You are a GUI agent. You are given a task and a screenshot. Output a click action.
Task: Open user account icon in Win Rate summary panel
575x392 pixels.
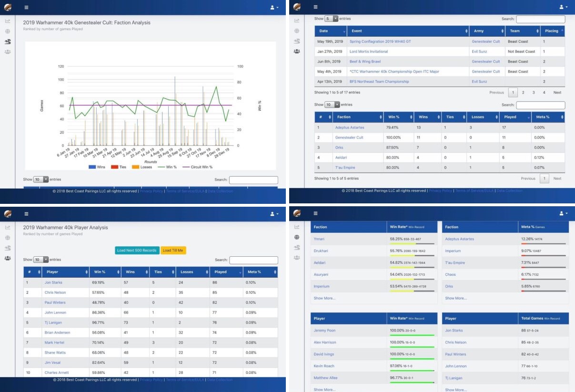(564, 213)
